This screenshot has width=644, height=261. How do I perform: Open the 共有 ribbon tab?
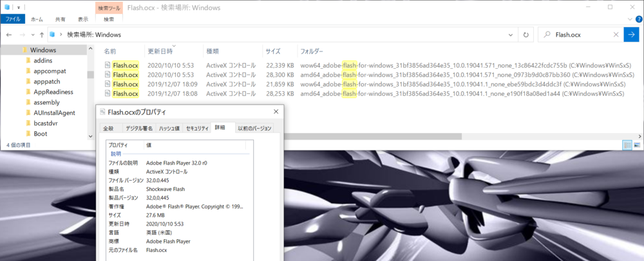coord(61,19)
